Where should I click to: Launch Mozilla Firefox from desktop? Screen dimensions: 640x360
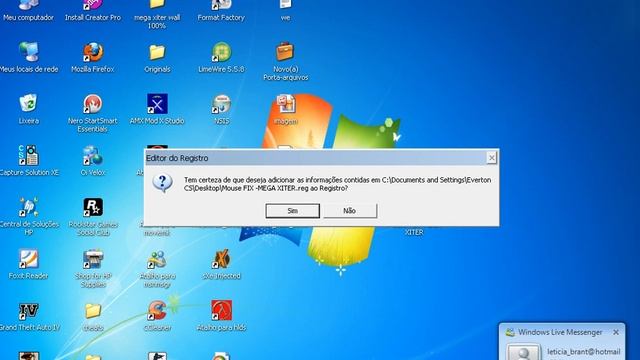(93, 57)
